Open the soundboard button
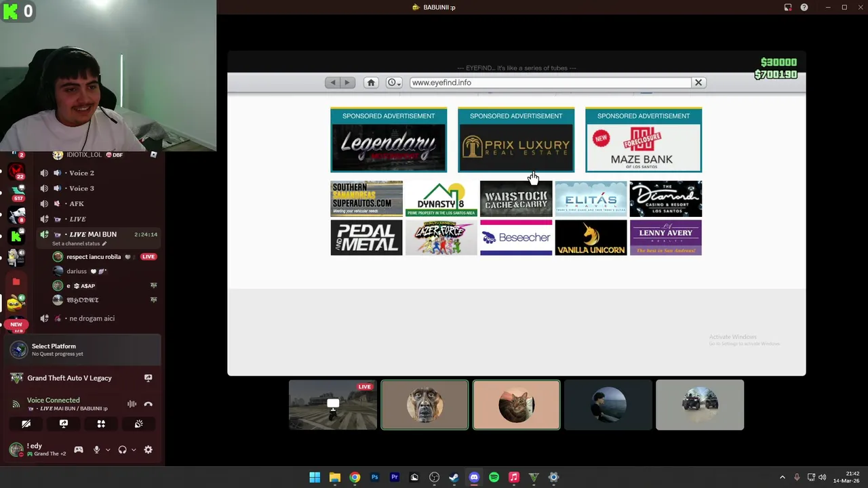The width and height of the screenshot is (868, 488). pyautogui.click(x=138, y=424)
